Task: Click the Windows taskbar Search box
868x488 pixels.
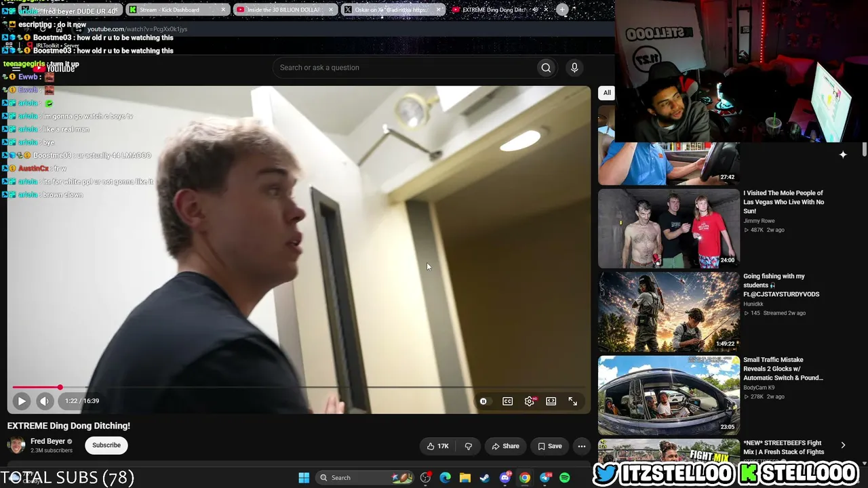Action: [x=365, y=478]
